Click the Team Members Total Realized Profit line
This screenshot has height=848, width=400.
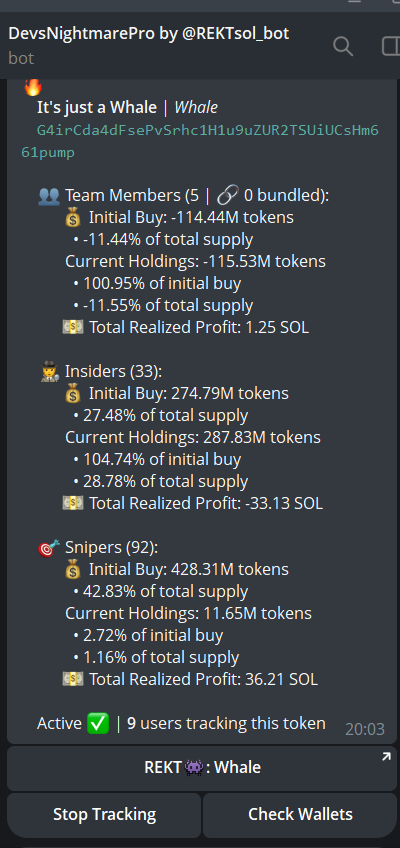click(186, 328)
